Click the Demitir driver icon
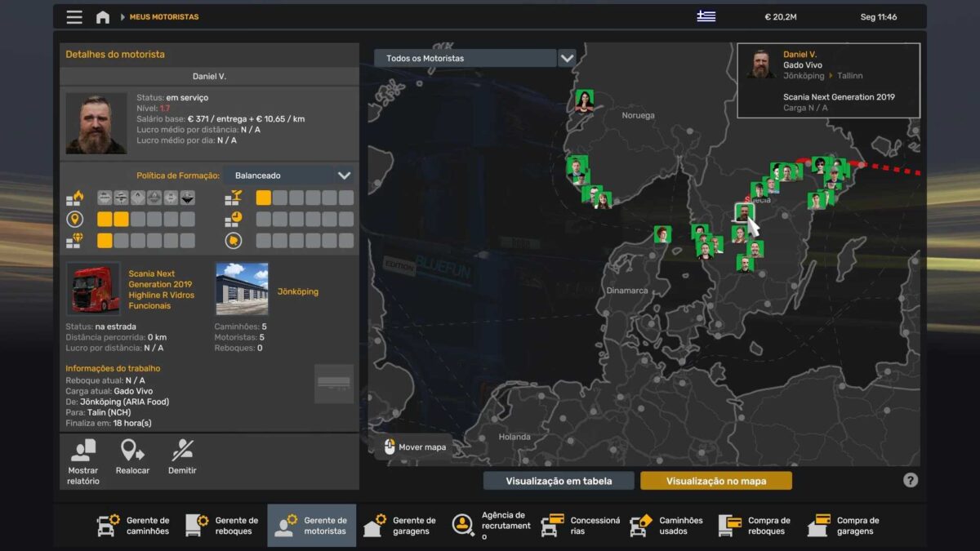The image size is (980, 551). tap(182, 451)
